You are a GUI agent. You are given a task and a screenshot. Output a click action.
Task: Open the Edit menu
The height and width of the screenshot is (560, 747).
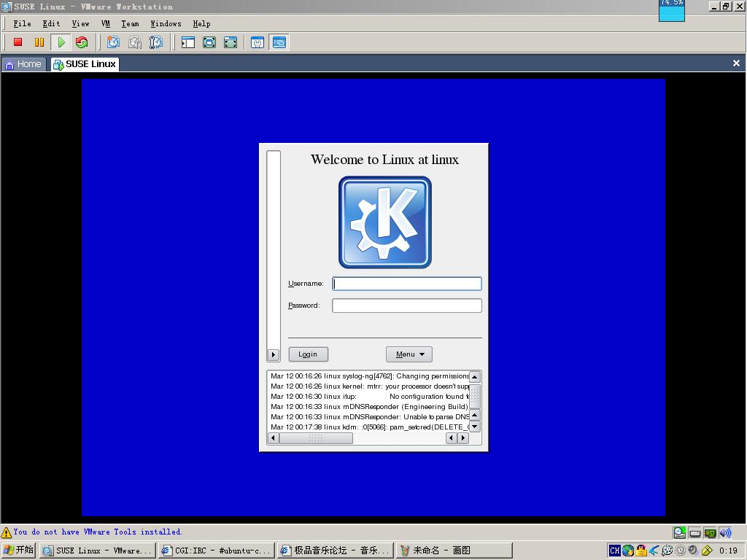[x=51, y=23]
